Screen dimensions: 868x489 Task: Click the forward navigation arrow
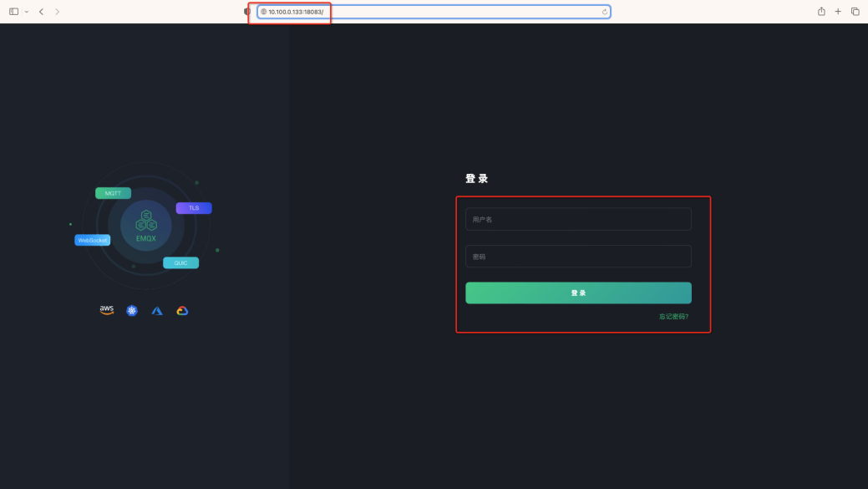57,12
